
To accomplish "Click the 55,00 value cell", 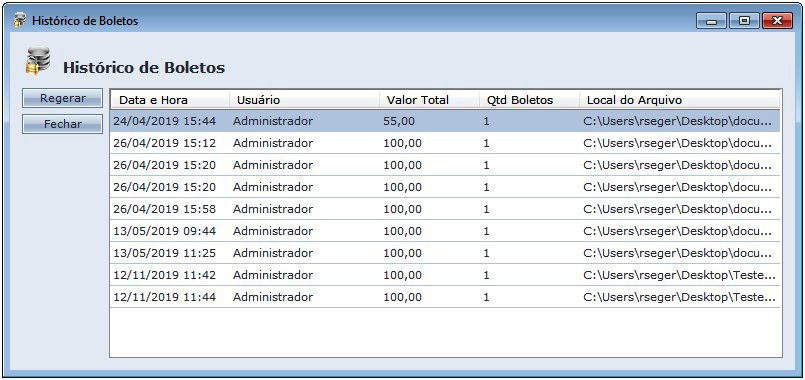I will click(x=398, y=122).
